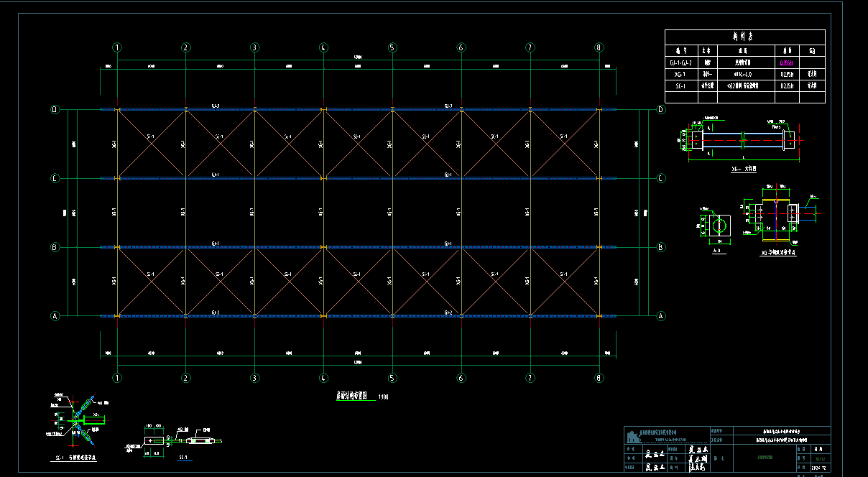868x477 pixels.
Task: Select axis bubble 1 above the plan
Action: [117, 47]
